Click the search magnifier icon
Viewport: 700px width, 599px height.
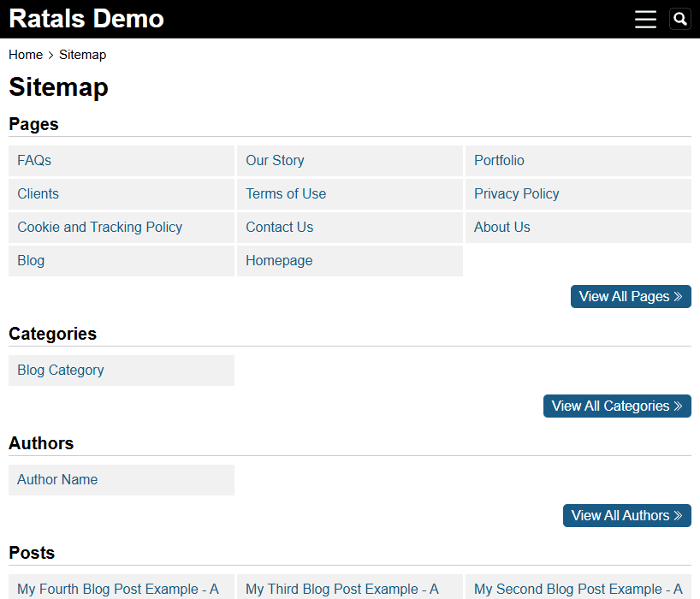point(680,19)
